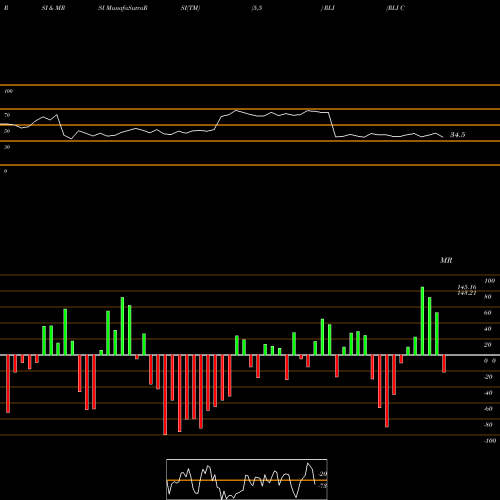Click the '(BLI C' header text
Viewport: 500px width, 500px height.
pyautogui.click(x=395, y=8)
